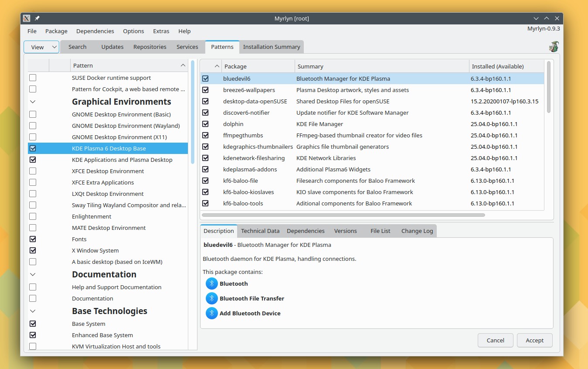Toggle the pin icon in the titlebar
The height and width of the screenshot is (369, 588).
point(36,18)
